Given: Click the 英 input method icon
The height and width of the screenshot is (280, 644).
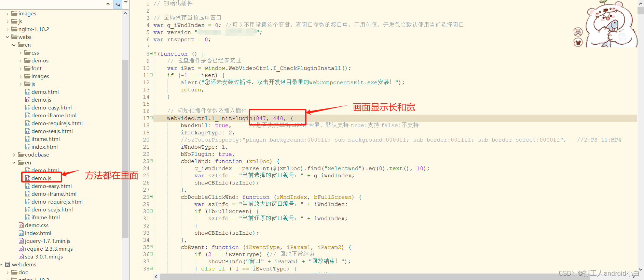Looking at the screenshot, I should click(578, 32).
